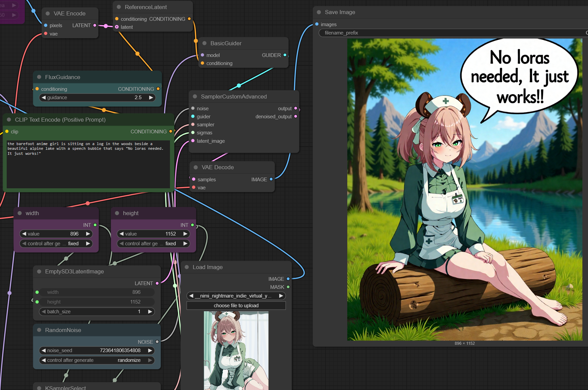Open the Load Image filename dropdown

[x=236, y=296]
